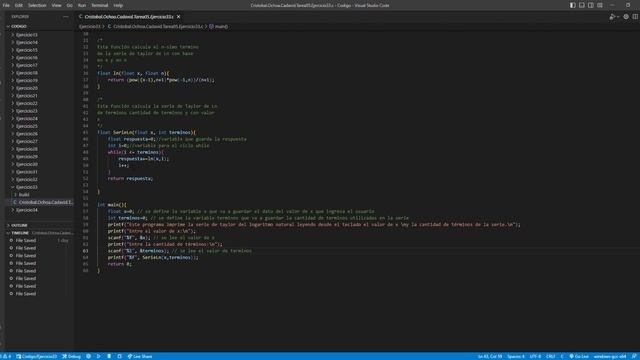This screenshot has height=360, width=640.
Task: Click the Go Live status bar button
Action: coord(579,356)
